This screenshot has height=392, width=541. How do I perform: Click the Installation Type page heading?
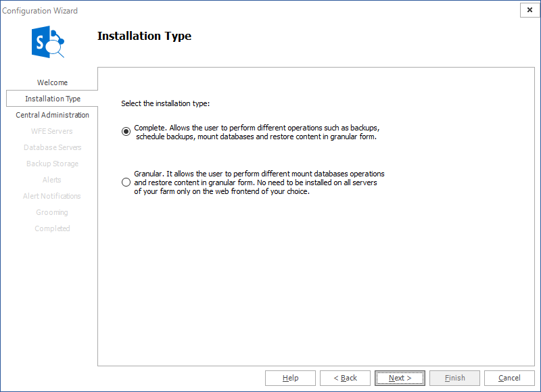coord(144,36)
